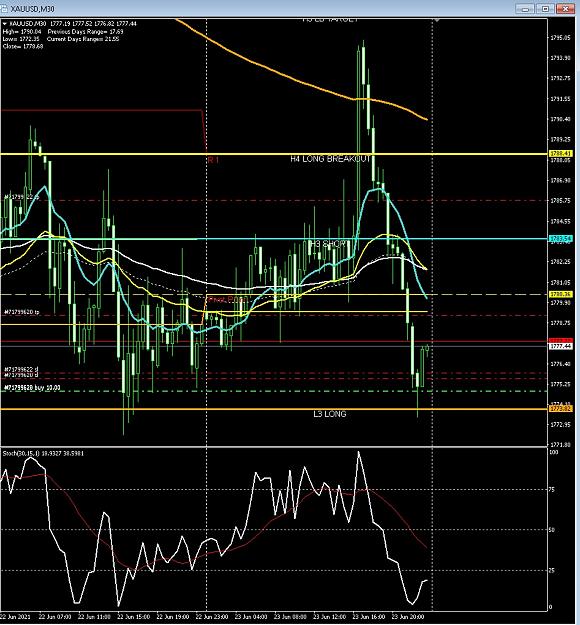This screenshot has width=580, height=625.
Task: Click the 'Low= 1772.35' info text
Action: 21,39
